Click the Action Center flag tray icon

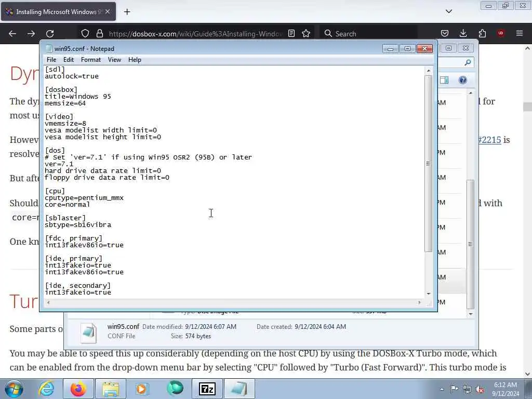[x=454, y=389]
